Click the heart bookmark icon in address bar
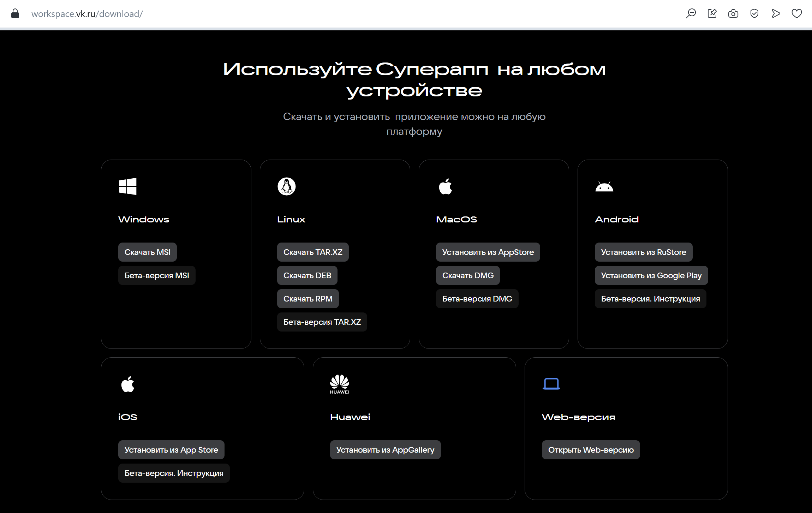Screen dimensions: 812x513 796,14
